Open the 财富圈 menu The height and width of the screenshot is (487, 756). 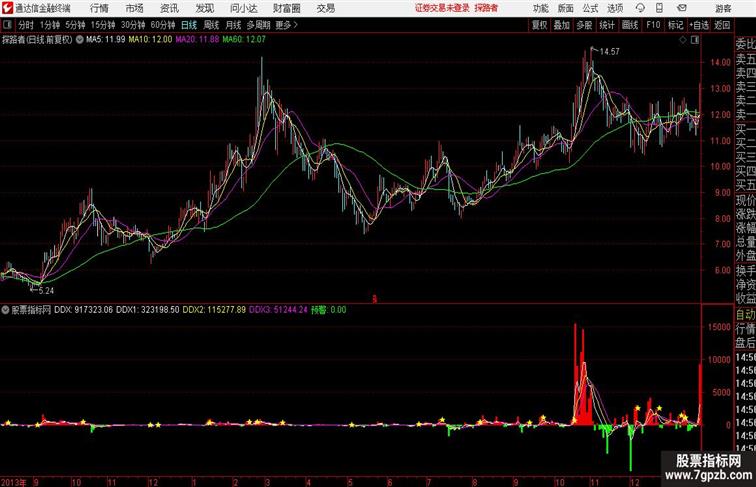[x=286, y=8]
